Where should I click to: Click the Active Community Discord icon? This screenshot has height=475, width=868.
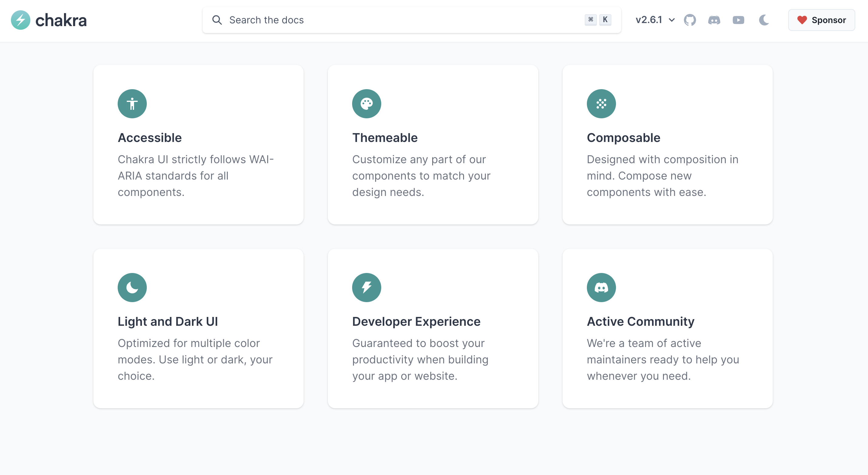click(601, 287)
